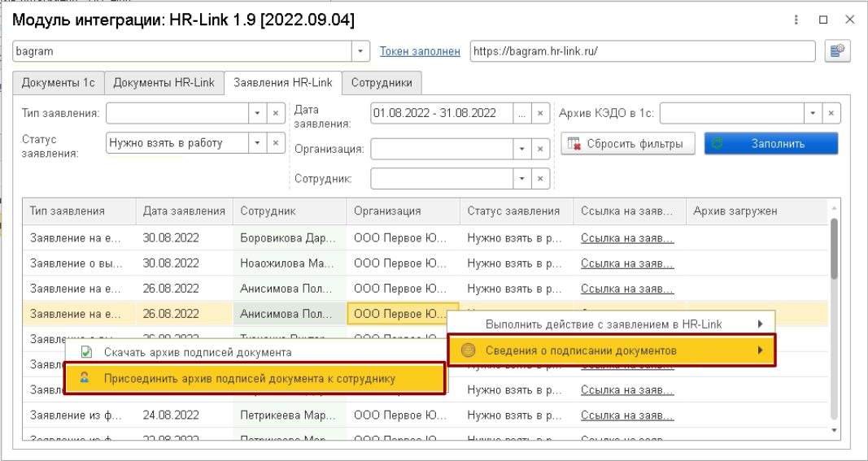
Task: Open the Сотрудники tab
Action: (382, 83)
